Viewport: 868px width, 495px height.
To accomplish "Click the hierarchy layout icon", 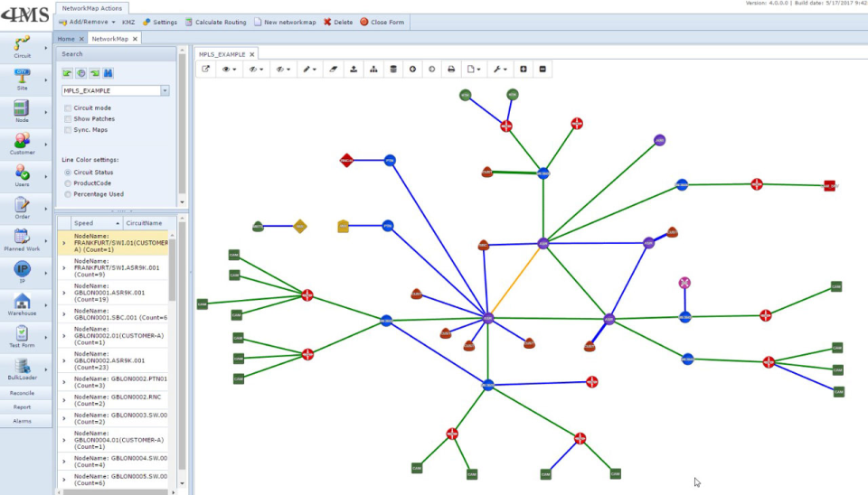I will coord(373,70).
